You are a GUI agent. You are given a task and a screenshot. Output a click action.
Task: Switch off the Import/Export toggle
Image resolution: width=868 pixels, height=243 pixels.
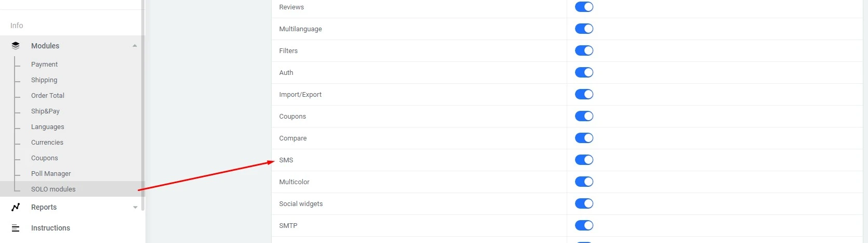[x=584, y=94]
